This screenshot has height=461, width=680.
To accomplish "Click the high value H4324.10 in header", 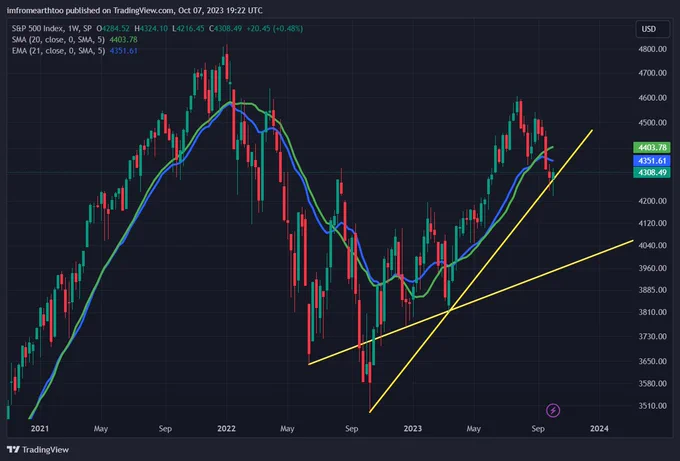I will click(x=150, y=29).
